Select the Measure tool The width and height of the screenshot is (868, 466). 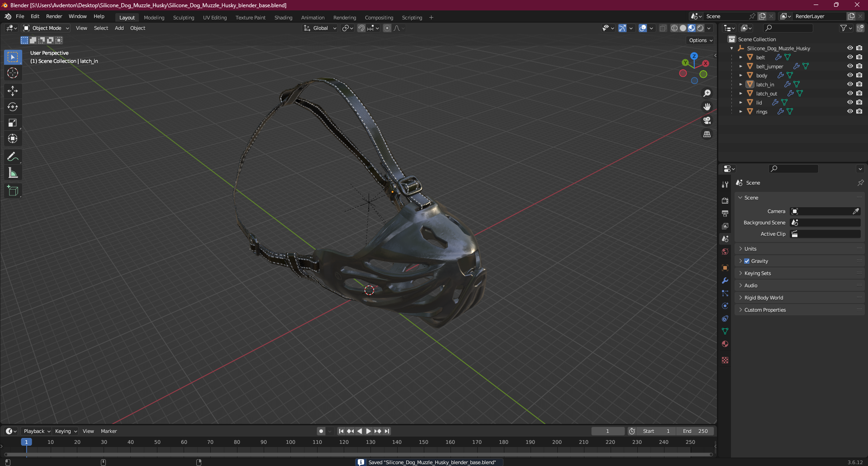[x=13, y=173]
